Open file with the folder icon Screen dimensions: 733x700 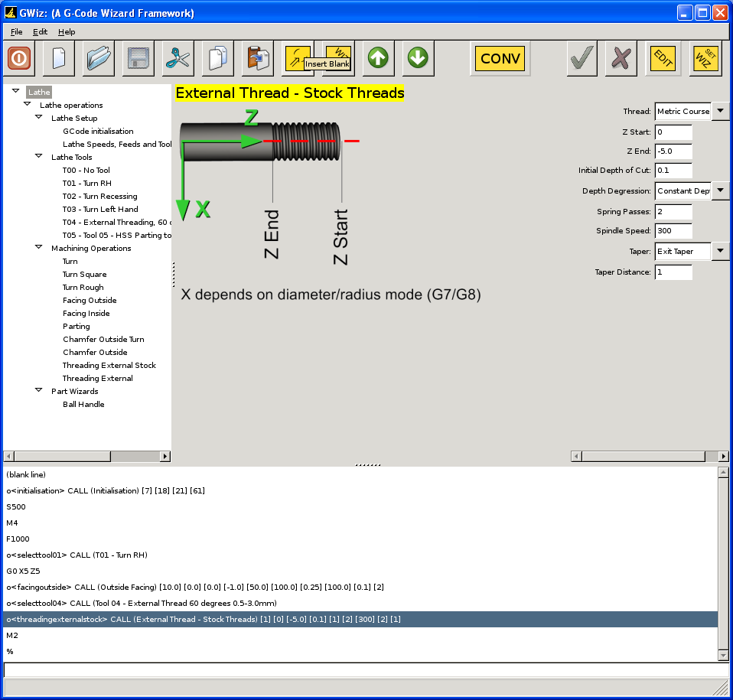99,58
